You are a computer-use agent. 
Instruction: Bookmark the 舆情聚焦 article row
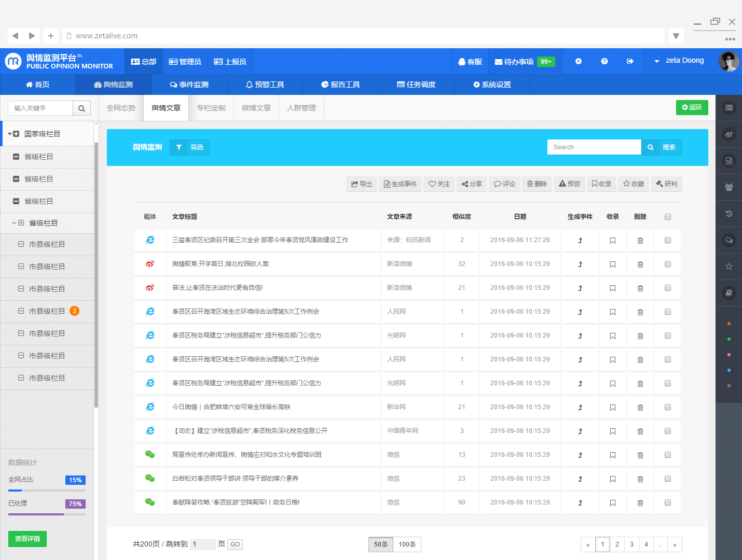click(612, 264)
